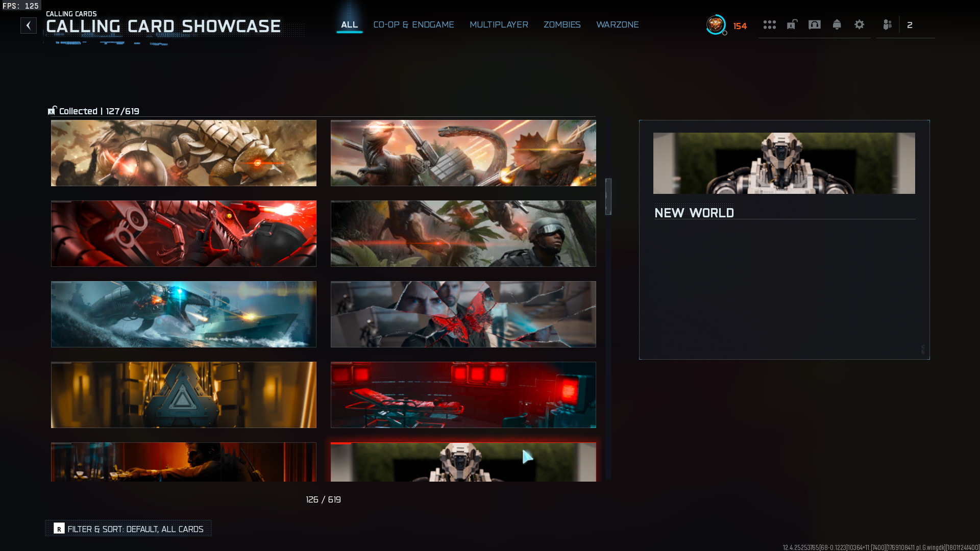
Task: Open the grid menu icon
Action: [x=770, y=24]
